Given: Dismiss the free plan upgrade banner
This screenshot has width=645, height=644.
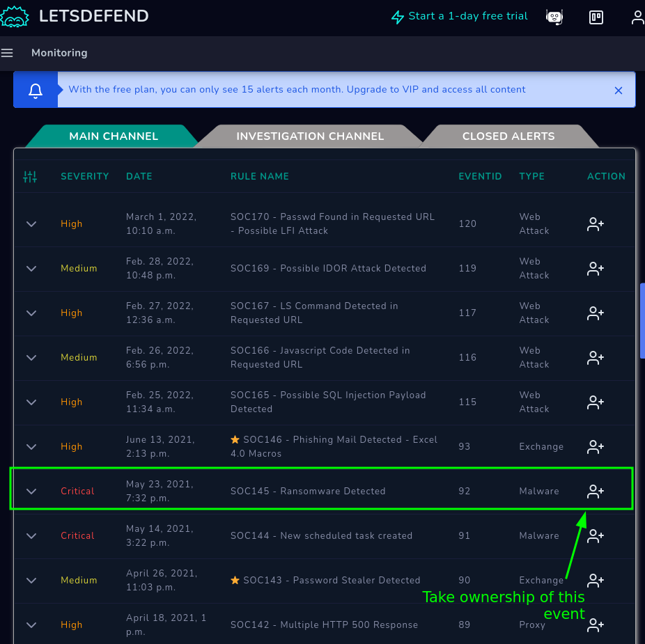Looking at the screenshot, I should click(x=619, y=91).
